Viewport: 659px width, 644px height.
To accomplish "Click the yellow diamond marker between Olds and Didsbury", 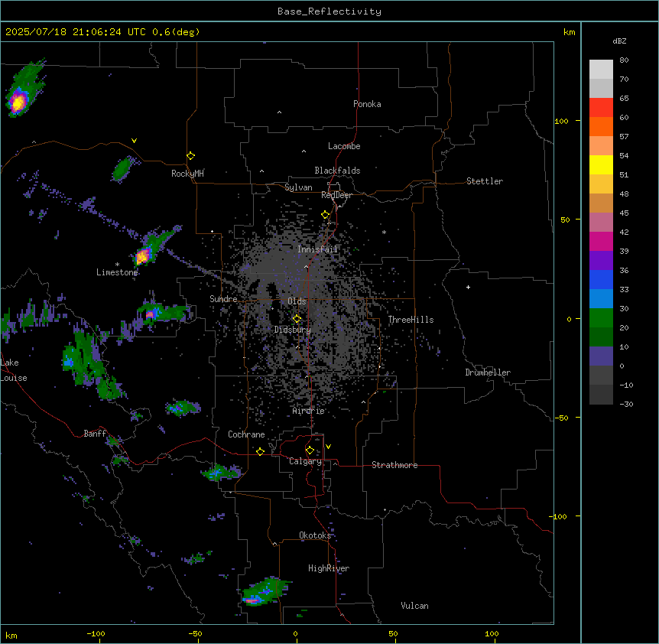I will (297, 319).
